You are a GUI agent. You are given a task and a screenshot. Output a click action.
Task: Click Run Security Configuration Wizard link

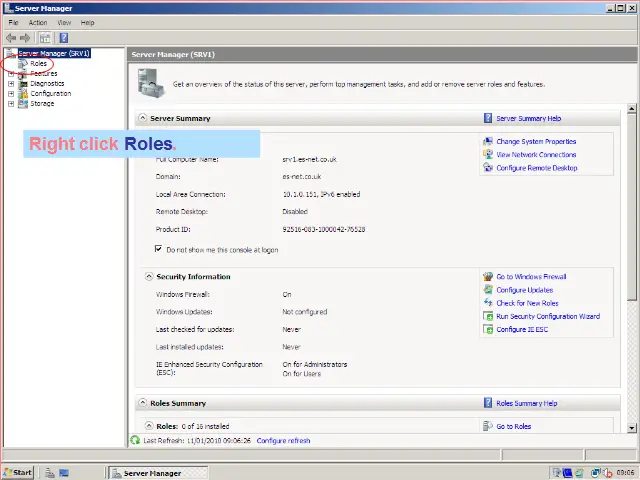(x=548, y=316)
